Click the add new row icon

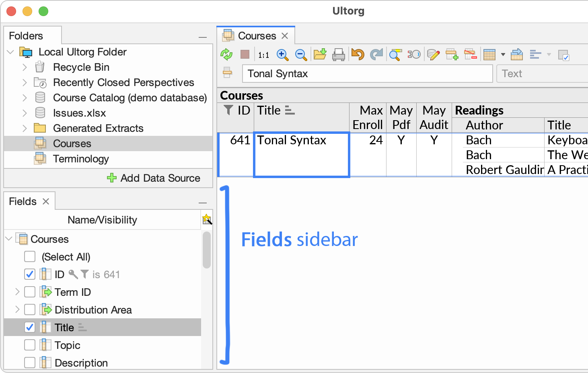(x=452, y=54)
